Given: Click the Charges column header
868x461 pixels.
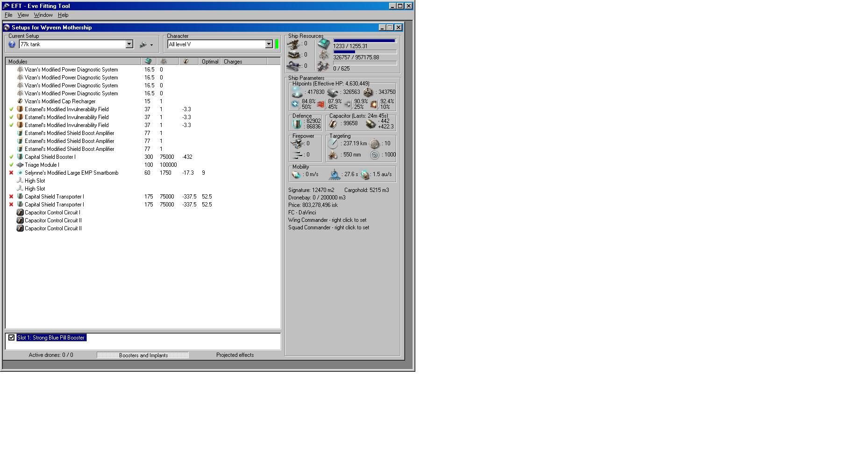Looking at the screenshot, I should 244,62.
